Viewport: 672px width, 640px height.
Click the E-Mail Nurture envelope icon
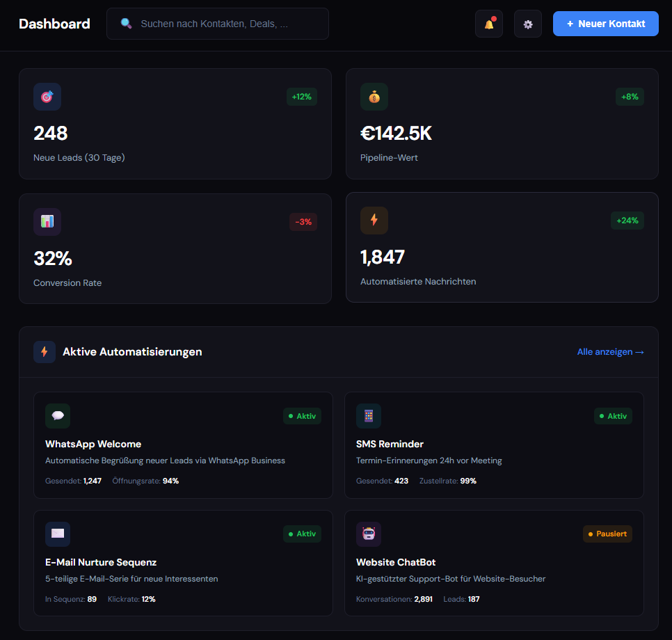pyautogui.click(x=58, y=534)
